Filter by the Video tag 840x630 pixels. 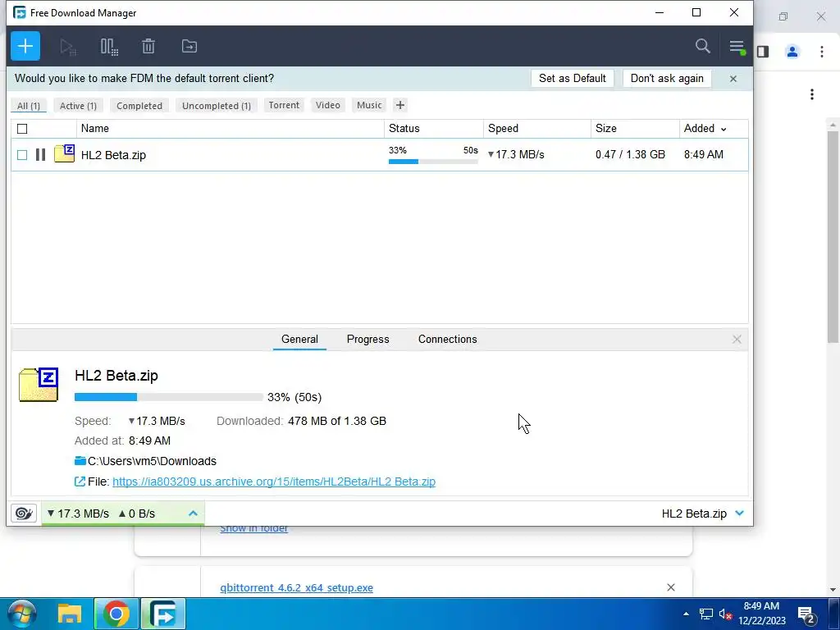(x=328, y=105)
